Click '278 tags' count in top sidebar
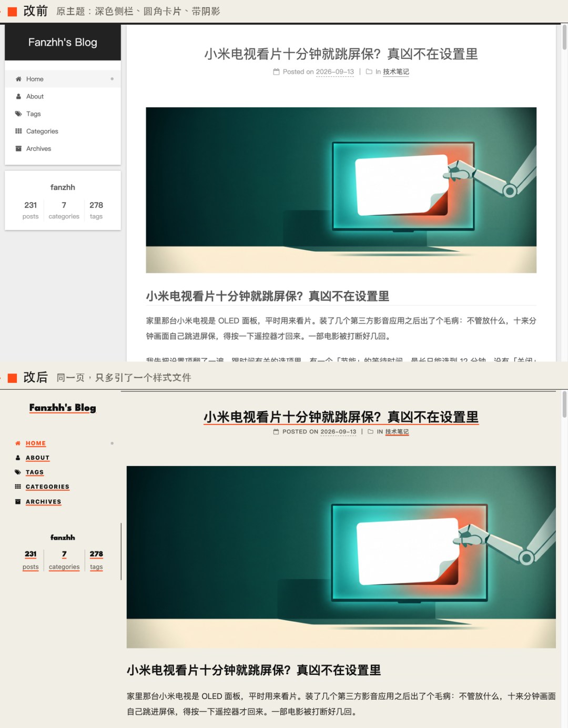The height and width of the screenshot is (728, 568). 96,210
